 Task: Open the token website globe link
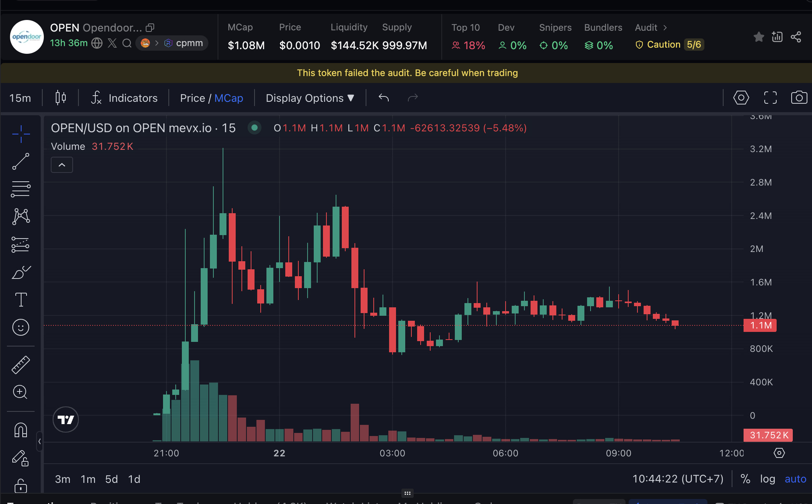(x=97, y=43)
